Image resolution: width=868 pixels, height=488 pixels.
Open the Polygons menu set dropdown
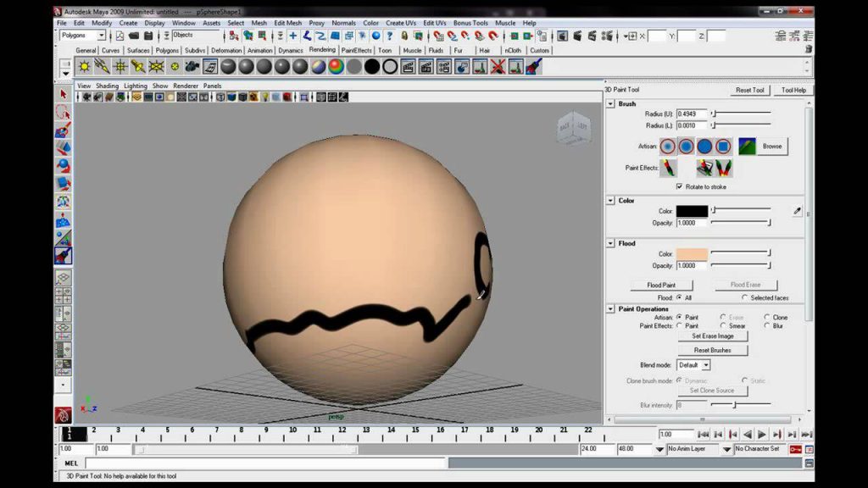82,36
